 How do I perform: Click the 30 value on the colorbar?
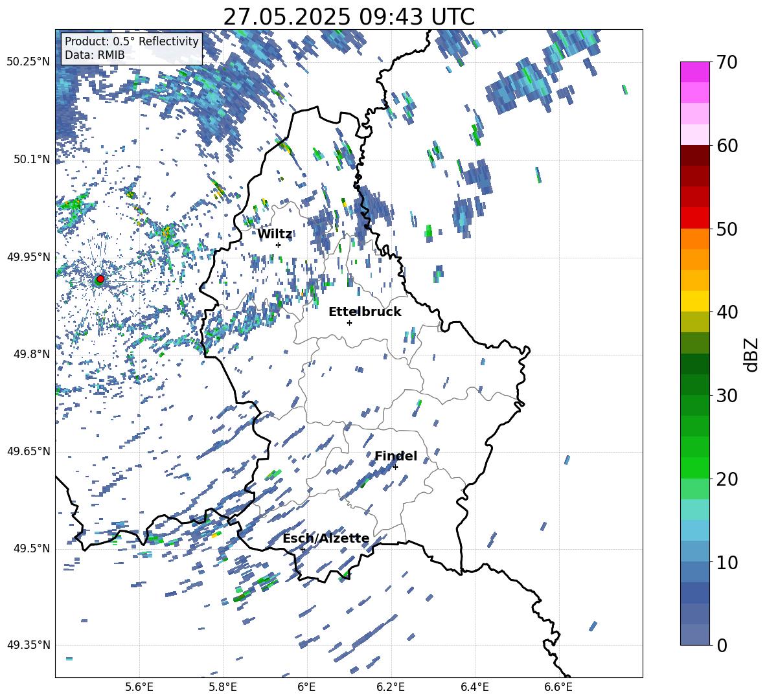click(727, 396)
